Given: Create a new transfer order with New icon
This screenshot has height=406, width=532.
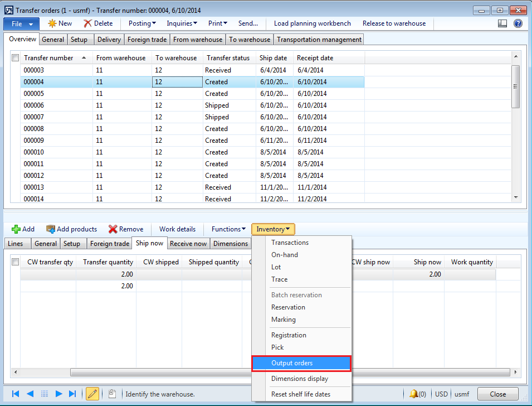Looking at the screenshot, I should pos(58,23).
